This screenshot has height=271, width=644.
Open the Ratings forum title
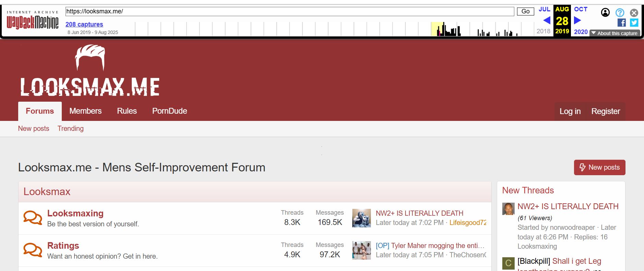click(63, 246)
